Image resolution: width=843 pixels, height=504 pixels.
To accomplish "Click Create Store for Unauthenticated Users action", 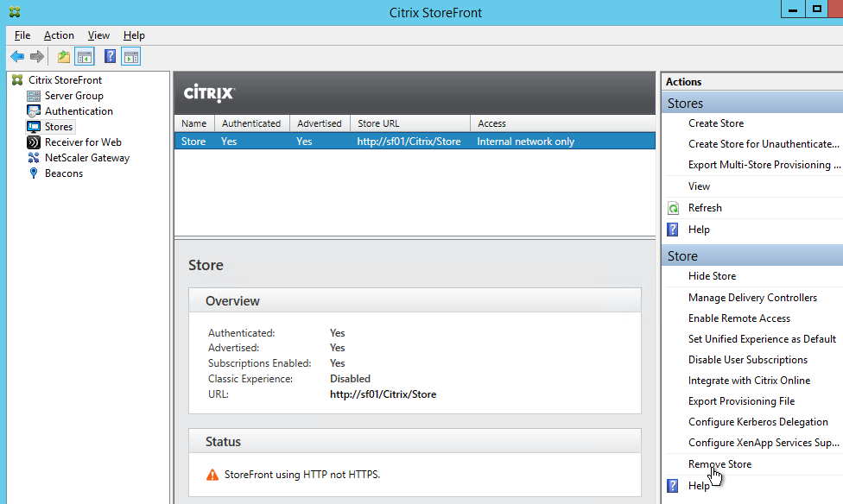I will point(764,144).
